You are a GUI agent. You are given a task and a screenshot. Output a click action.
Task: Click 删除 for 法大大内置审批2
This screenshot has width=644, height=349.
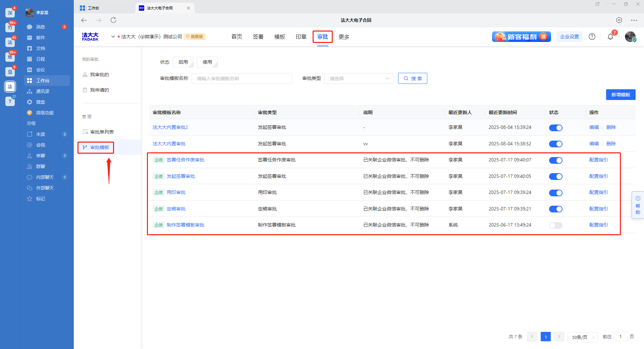tap(611, 127)
